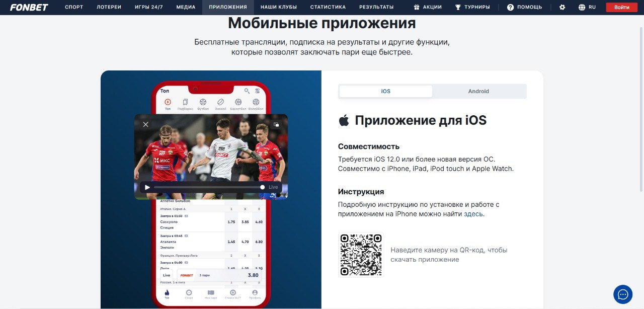Click the Спорт icon in the phone bottom bar

coord(189,294)
